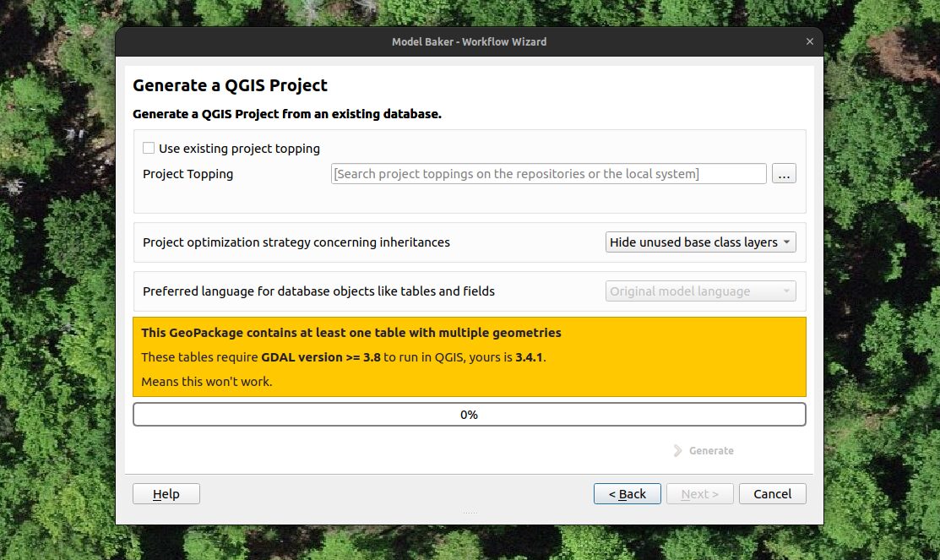Click the yellow GDAL version warning banner
The image size is (940, 560).
click(x=469, y=357)
